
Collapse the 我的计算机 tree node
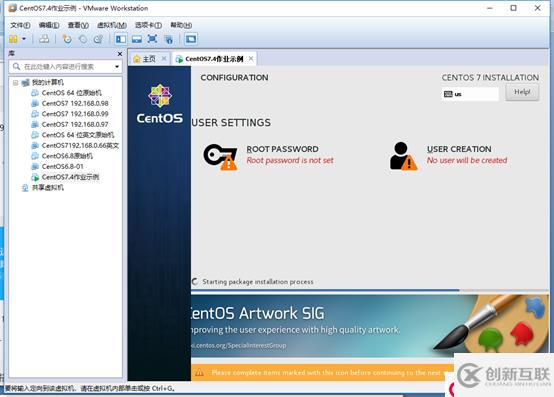point(15,83)
